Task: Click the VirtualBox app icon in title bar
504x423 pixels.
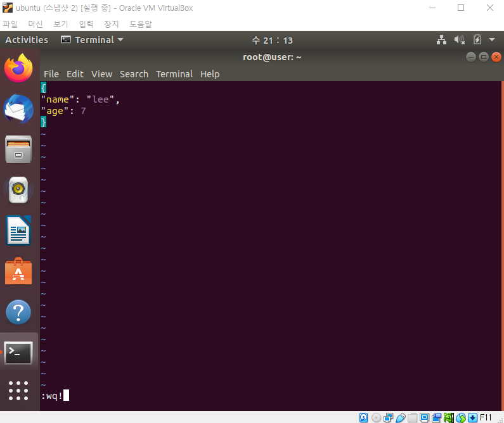Action: tap(8, 8)
